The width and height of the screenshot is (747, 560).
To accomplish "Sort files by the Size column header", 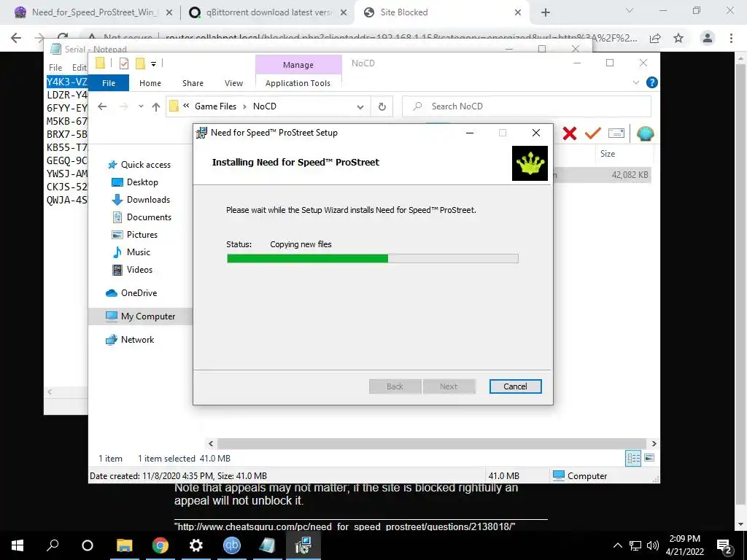I will 608,154.
